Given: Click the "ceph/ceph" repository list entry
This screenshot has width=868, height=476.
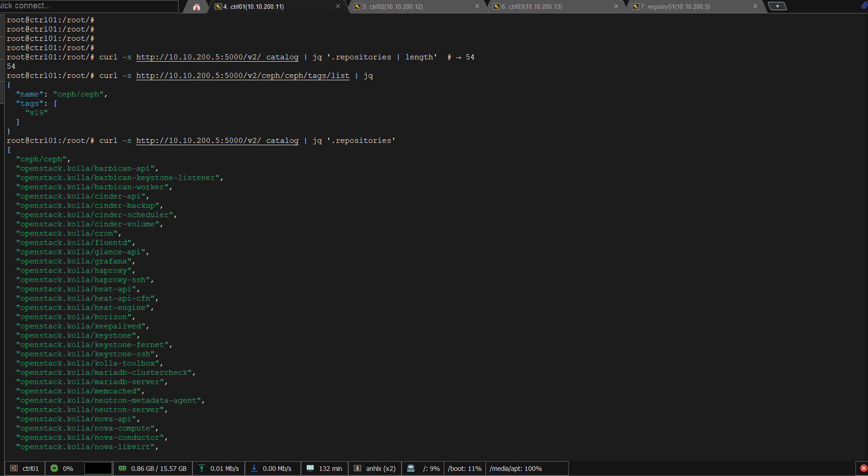Looking at the screenshot, I should coord(43,159).
